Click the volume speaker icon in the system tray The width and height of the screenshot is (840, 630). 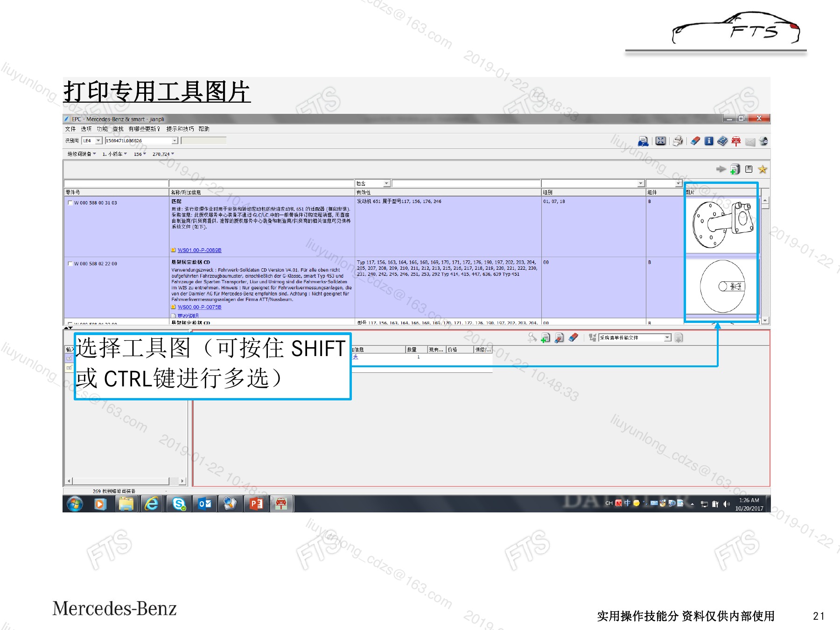[726, 504]
